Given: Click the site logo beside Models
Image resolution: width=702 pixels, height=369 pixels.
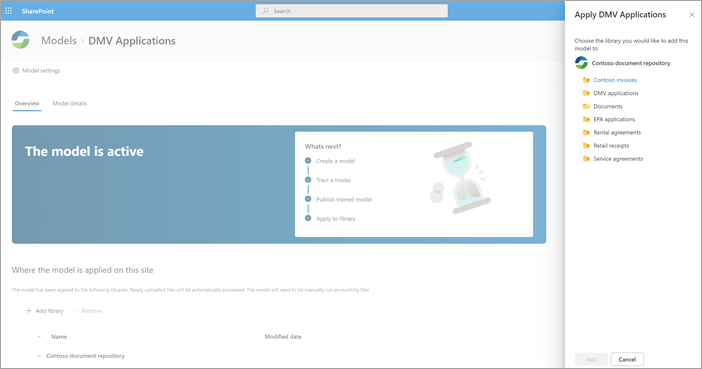Looking at the screenshot, I should point(21,40).
